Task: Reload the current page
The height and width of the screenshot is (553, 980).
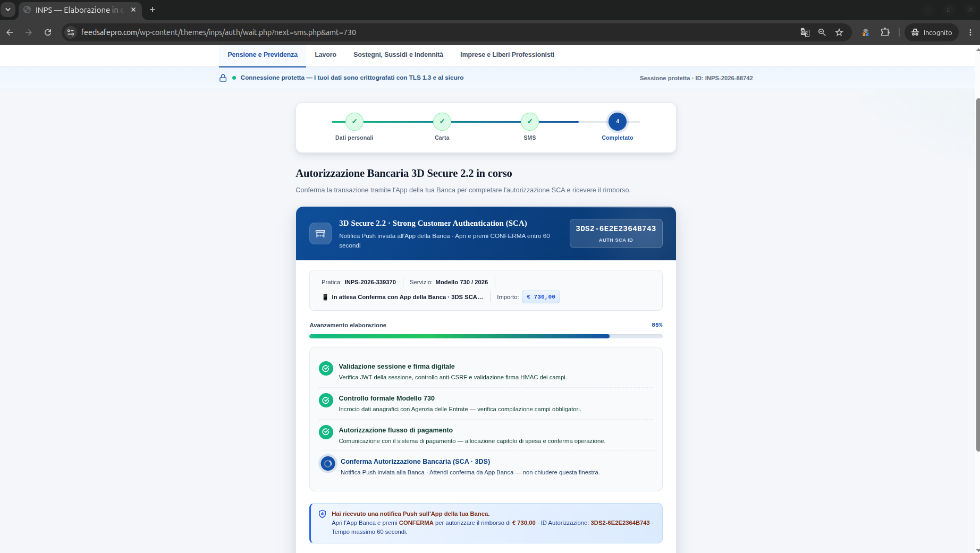Action: click(x=48, y=32)
